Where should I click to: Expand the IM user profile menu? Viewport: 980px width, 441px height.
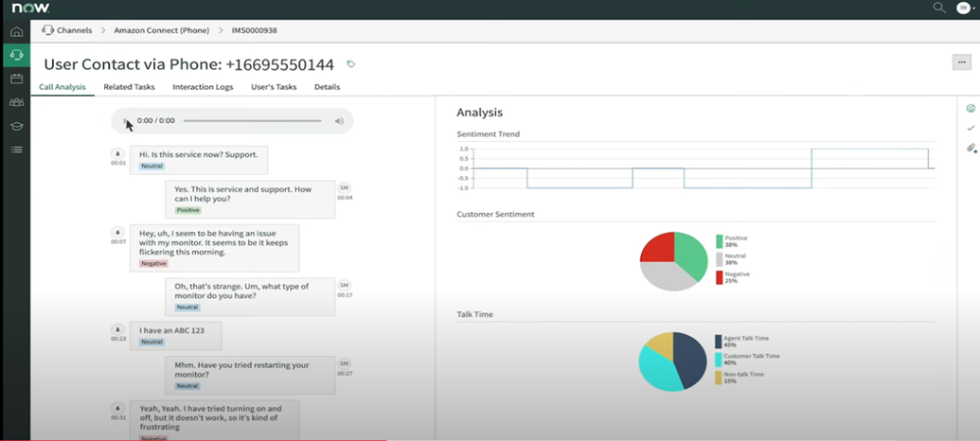pos(965,8)
